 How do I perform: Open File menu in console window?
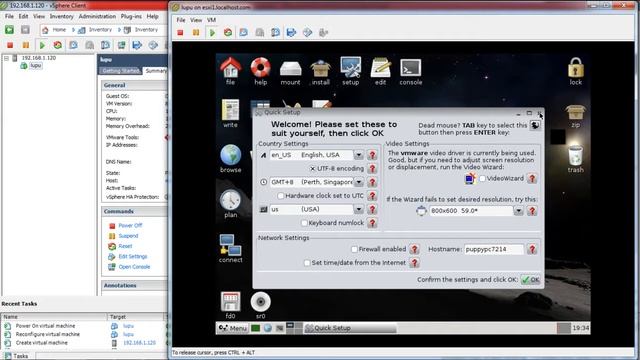(x=181, y=20)
